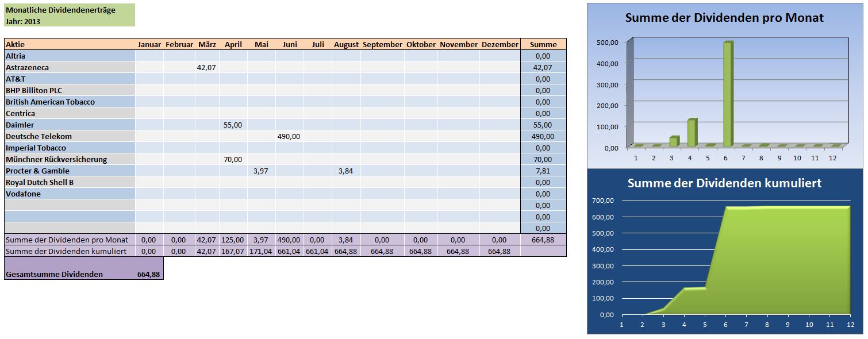Select Procter & Gamble's Summe 7,81
Viewport: 868px width, 339px height.
(x=543, y=171)
